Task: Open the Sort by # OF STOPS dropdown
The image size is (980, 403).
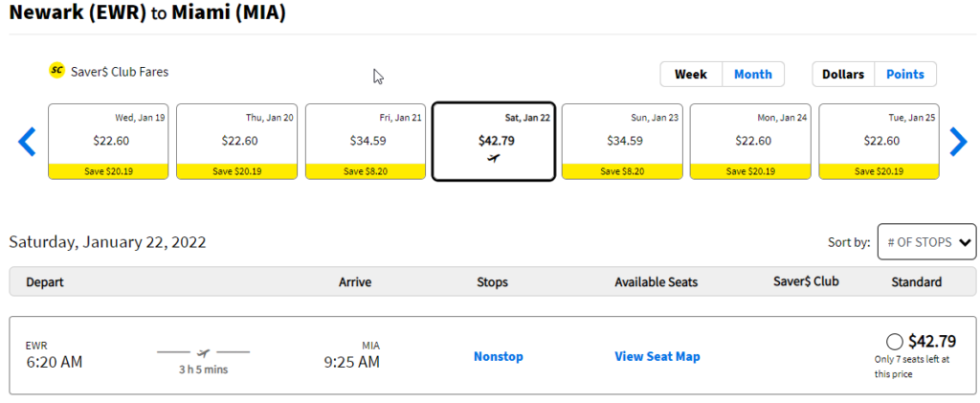Action: (x=926, y=242)
